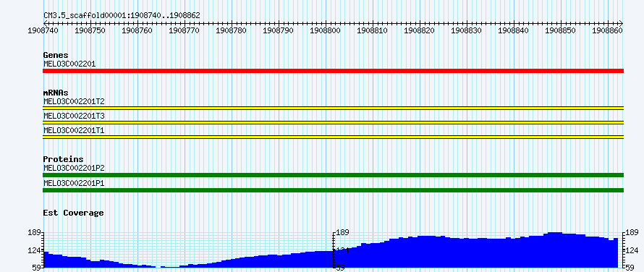Click the left arrow end of ruler
This screenshot has width=644, height=272.
click(x=45, y=23)
